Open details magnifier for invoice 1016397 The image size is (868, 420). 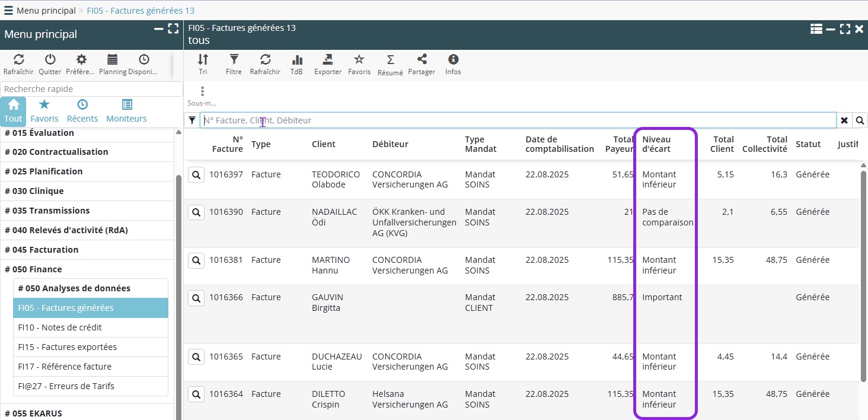(196, 175)
